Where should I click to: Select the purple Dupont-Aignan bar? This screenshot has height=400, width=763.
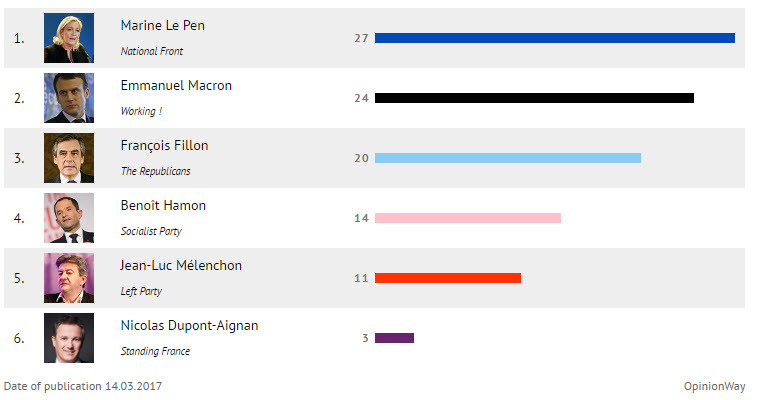coord(394,338)
